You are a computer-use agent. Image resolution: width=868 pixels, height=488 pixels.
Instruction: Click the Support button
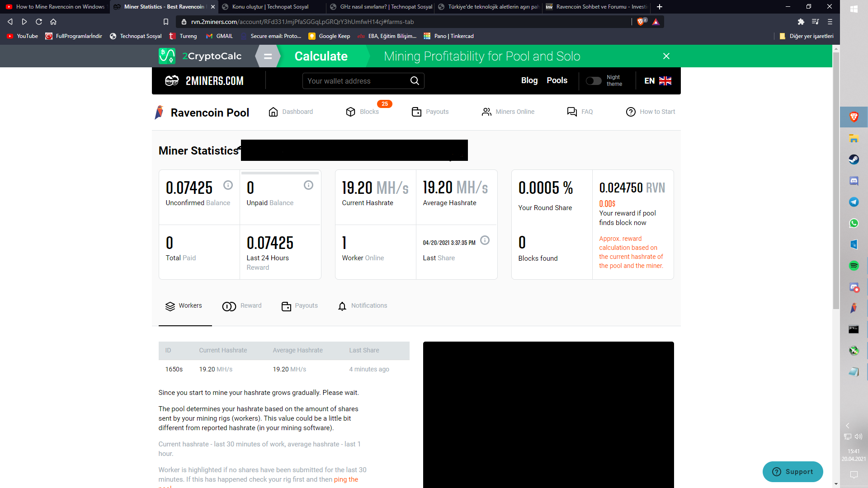(x=793, y=472)
